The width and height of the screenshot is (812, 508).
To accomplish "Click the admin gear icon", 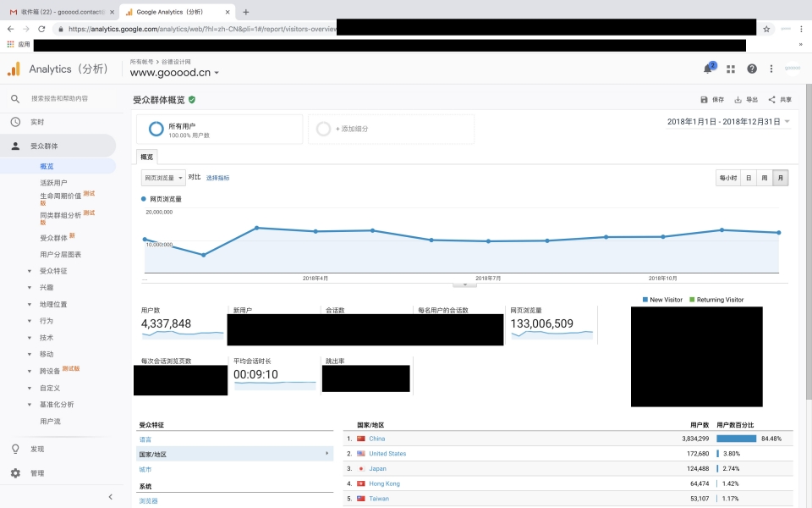I will (x=15, y=472).
